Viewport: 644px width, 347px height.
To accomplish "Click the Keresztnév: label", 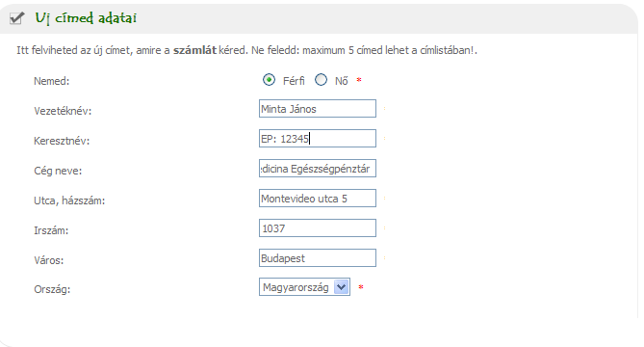I will click(x=62, y=141).
